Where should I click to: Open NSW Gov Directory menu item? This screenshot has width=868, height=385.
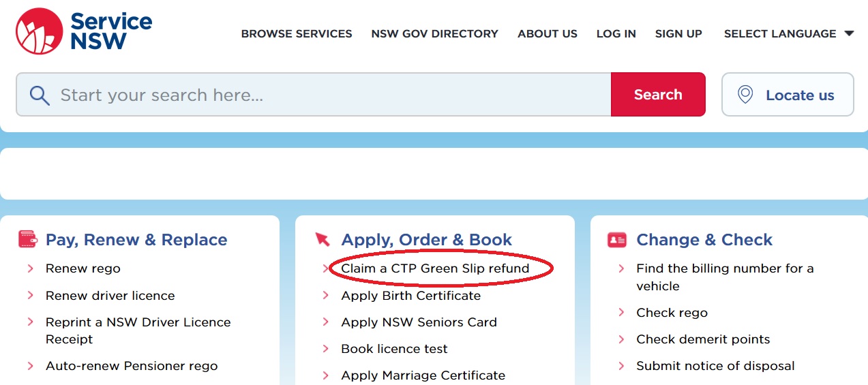point(434,33)
